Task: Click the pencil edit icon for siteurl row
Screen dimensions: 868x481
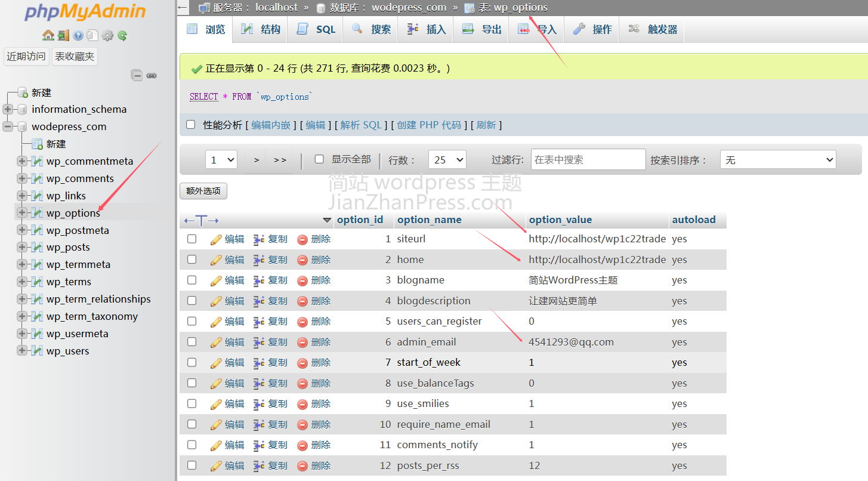Action: pos(216,239)
